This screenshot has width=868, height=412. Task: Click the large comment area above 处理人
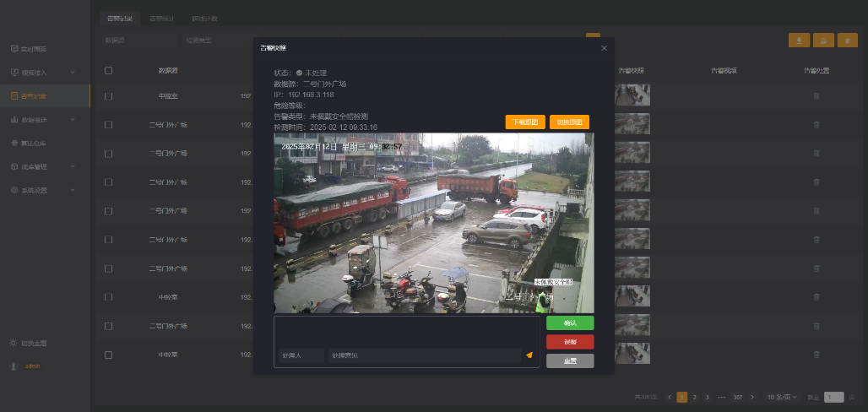click(406, 332)
